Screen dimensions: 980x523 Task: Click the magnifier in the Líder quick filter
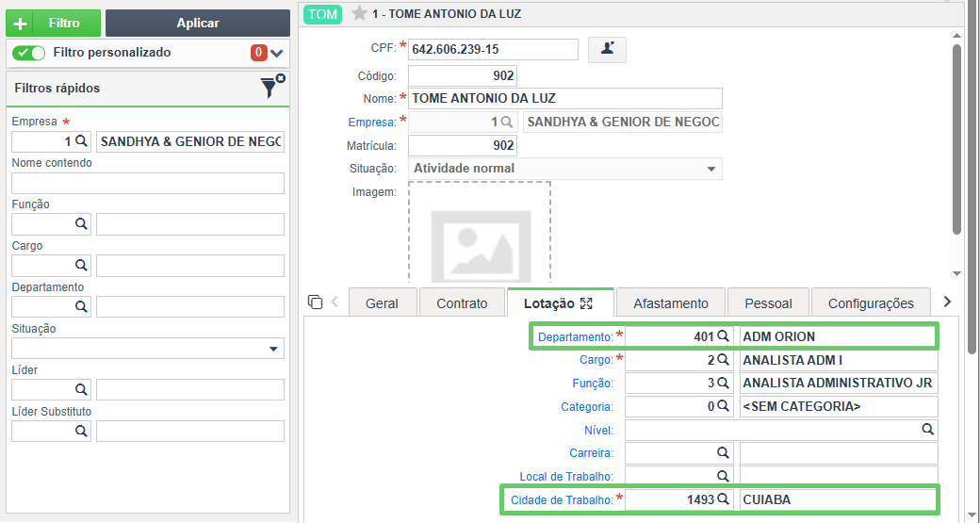81,389
